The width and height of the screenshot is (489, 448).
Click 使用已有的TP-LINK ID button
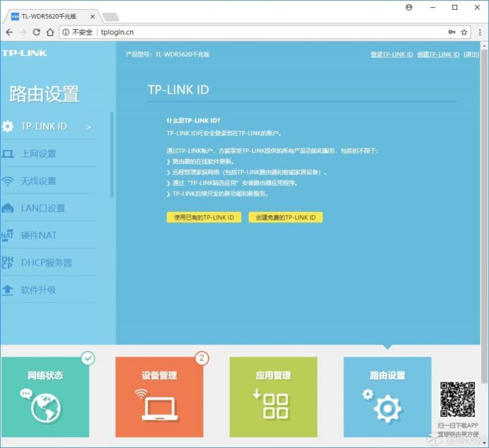[204, 218]
